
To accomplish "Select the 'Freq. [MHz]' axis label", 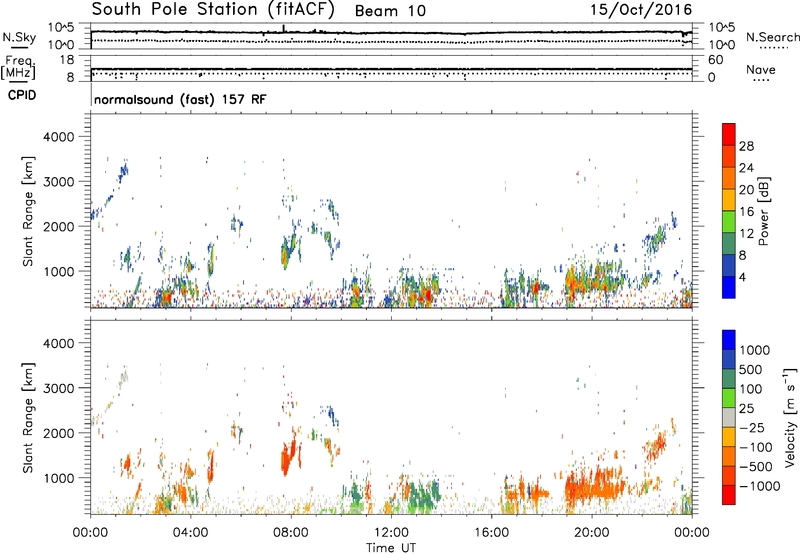I will [18, 67].
